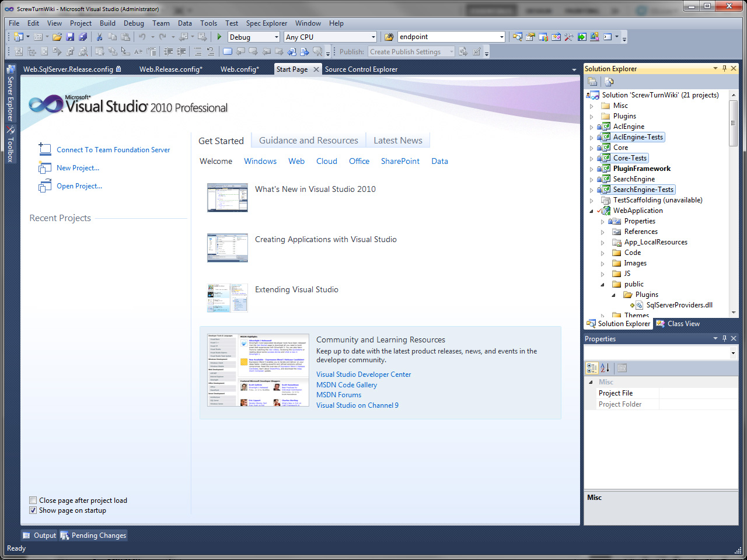The height and width of the screenshot is (560, 747).
Task: Collapse the public folder node
Action: [x=603, y=284]
